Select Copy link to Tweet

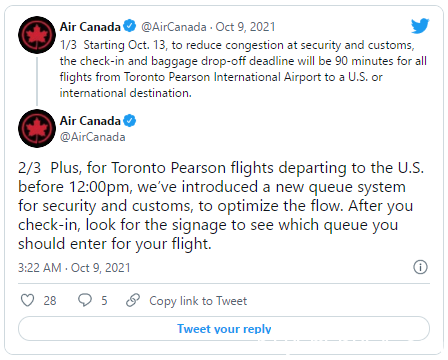click(198, 301)
